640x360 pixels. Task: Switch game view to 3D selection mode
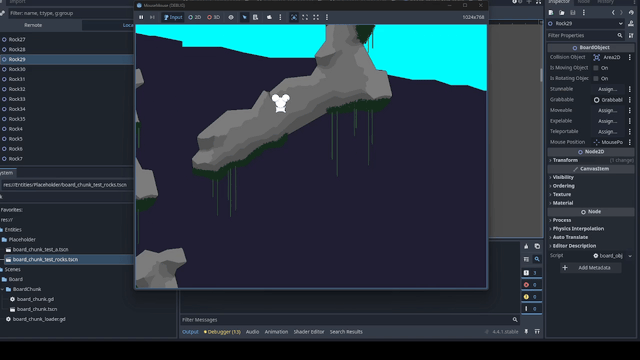213,17
